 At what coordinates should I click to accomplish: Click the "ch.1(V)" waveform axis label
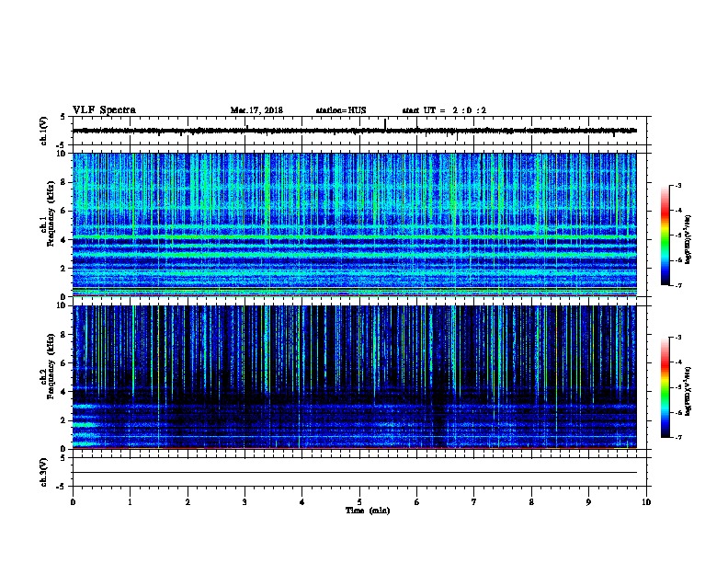[44, 131]
